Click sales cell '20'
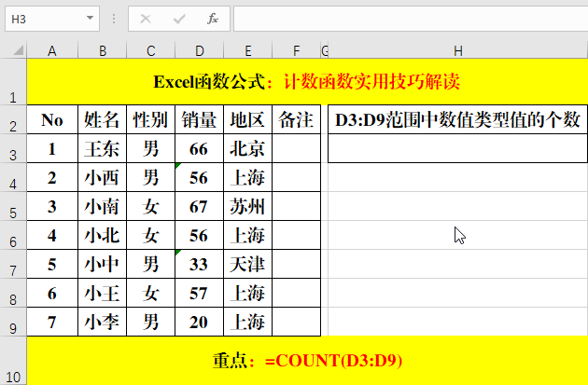588x385 pixels. [x=199, y=323]
